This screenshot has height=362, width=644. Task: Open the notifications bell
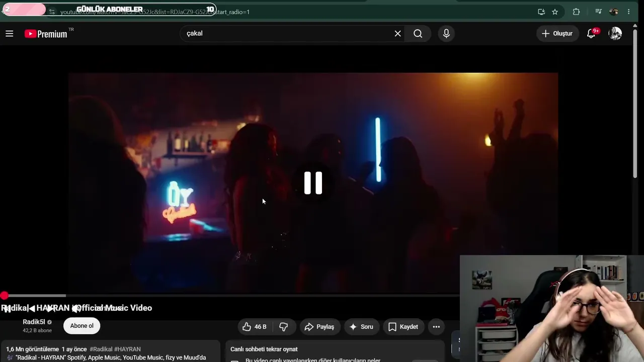(592, 34)
